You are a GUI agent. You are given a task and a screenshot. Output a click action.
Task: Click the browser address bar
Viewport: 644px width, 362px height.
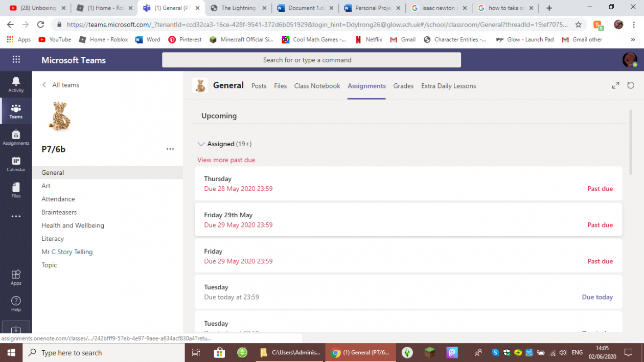tap(317, 25)
